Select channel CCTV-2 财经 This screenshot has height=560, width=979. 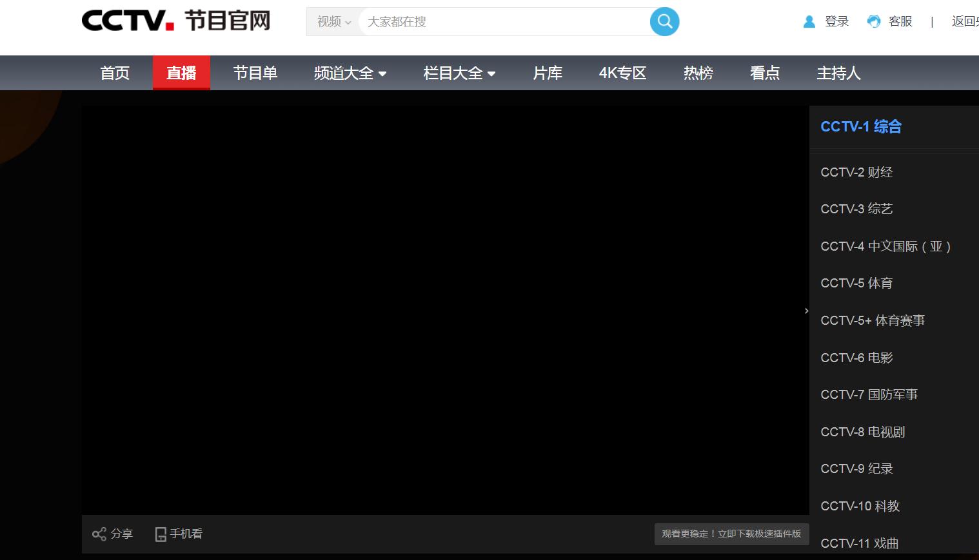click(856, 172)
